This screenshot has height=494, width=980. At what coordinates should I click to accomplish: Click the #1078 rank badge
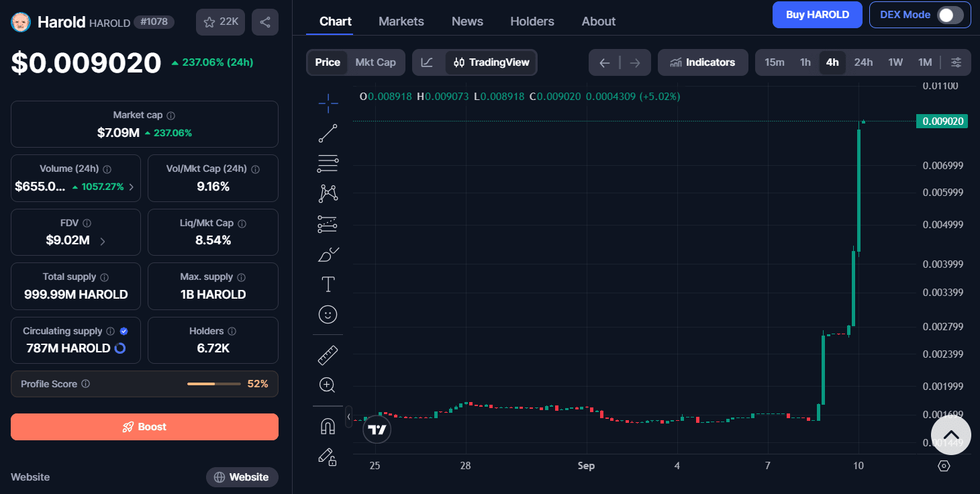point(154,22)
